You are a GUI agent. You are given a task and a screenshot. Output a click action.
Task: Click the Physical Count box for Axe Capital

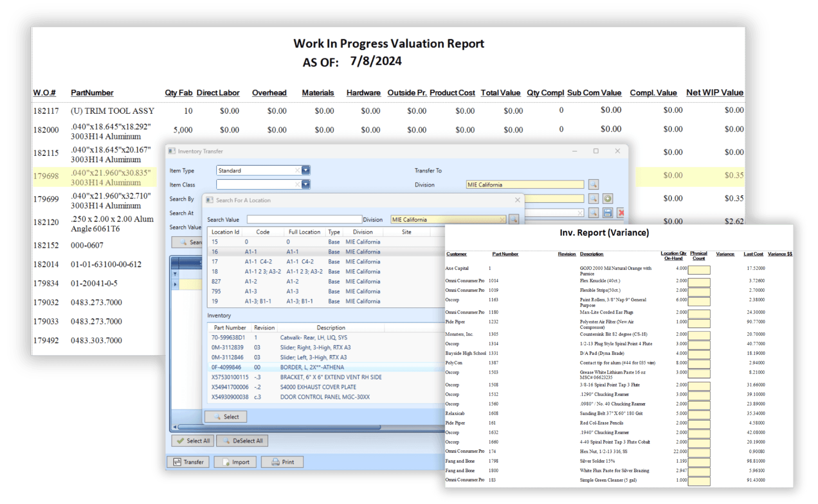pos(699,270)
